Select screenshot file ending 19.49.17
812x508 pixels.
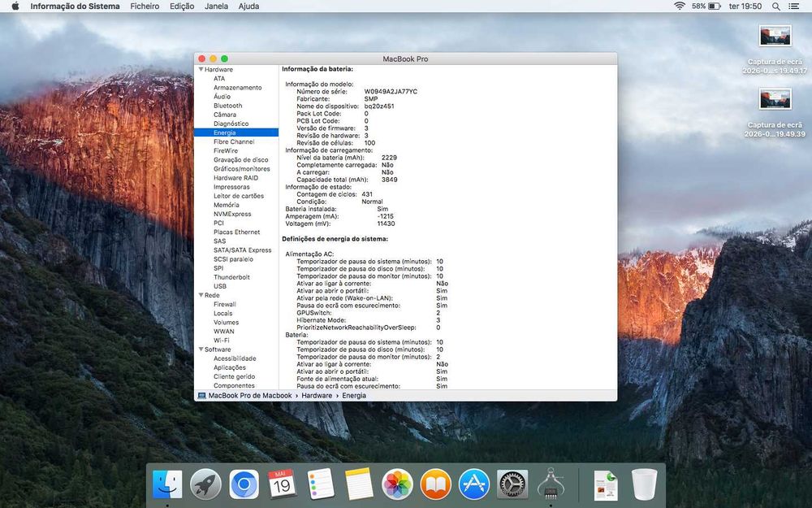(x=775, y=50)
